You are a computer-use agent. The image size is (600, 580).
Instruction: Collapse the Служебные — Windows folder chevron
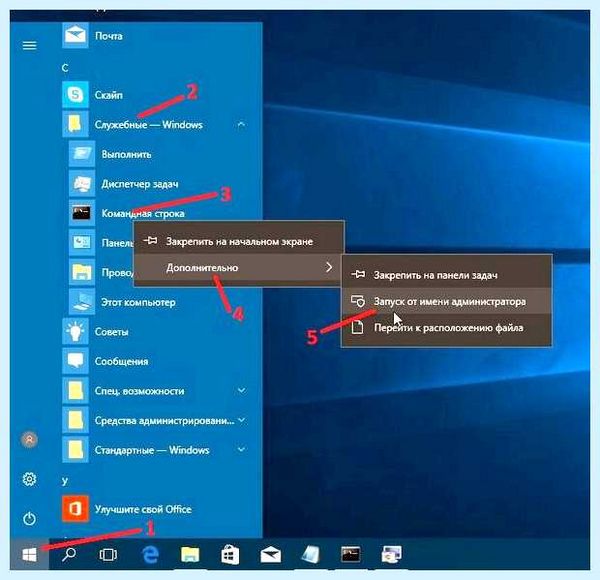pos(241,124)
